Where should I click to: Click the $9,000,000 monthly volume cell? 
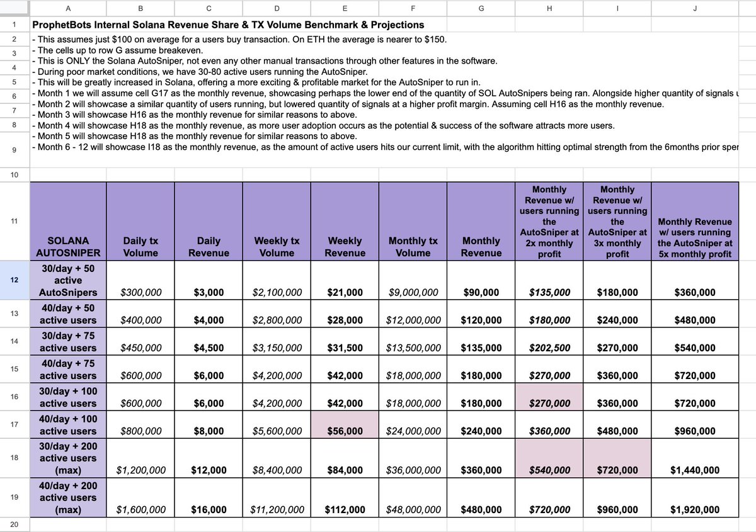point(413,280)
